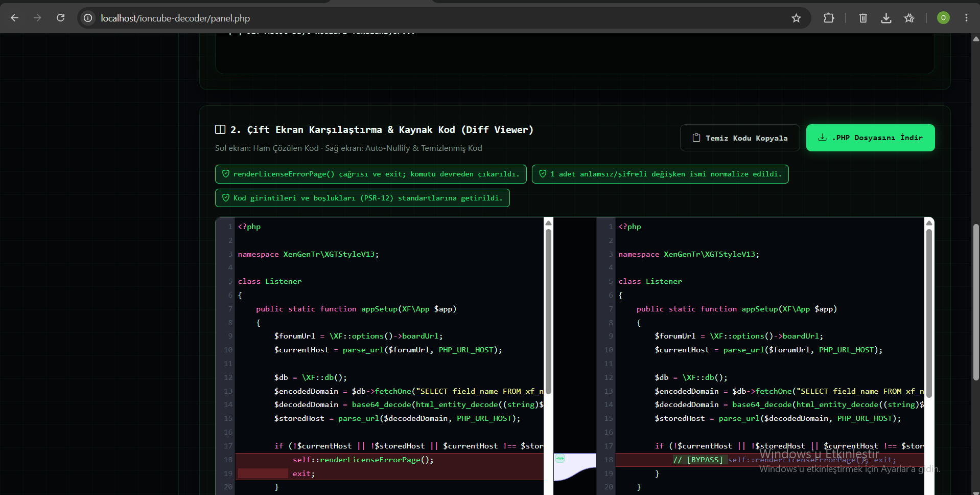Screen dimensions: 980x495
Task: Open the green profile avatar menu
Action: click(943, 18)
